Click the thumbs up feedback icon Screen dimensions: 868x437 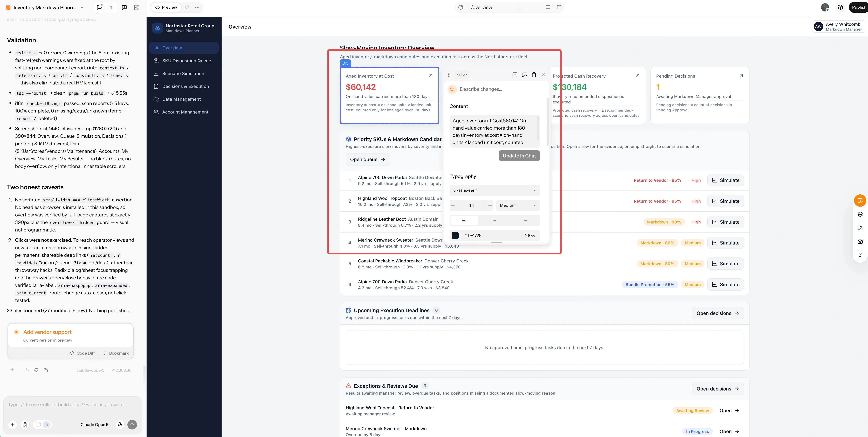pyautogui.click(x=27, y=370)
